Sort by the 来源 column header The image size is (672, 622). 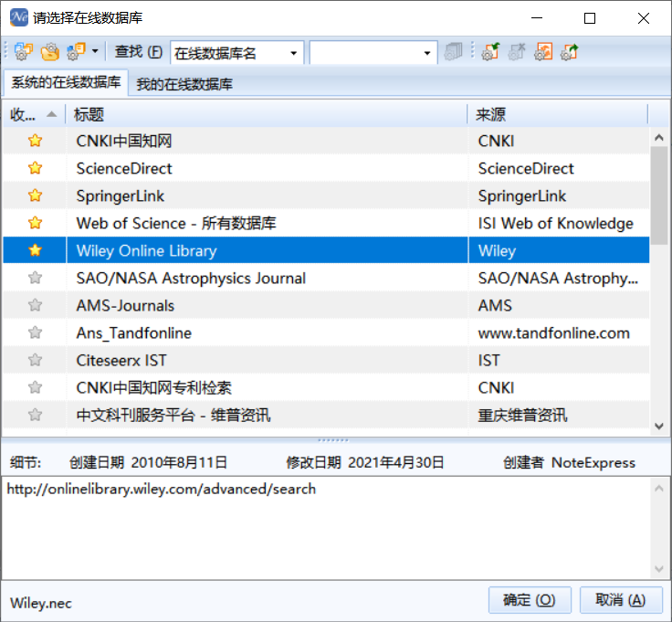tap(558, 114)
